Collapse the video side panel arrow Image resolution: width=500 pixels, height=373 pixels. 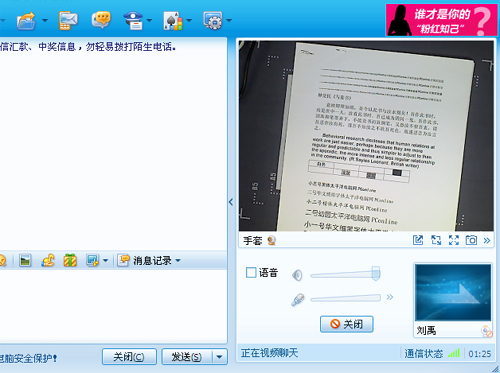click(231, 202)
